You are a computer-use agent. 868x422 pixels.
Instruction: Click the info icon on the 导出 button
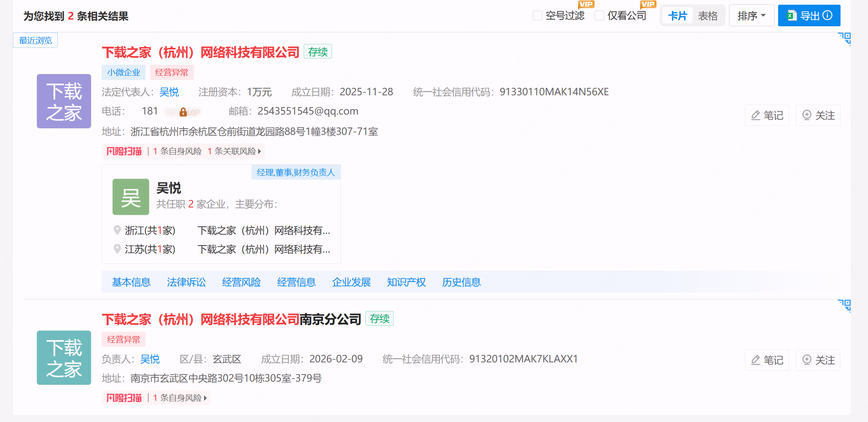click(x=828, y=16)
